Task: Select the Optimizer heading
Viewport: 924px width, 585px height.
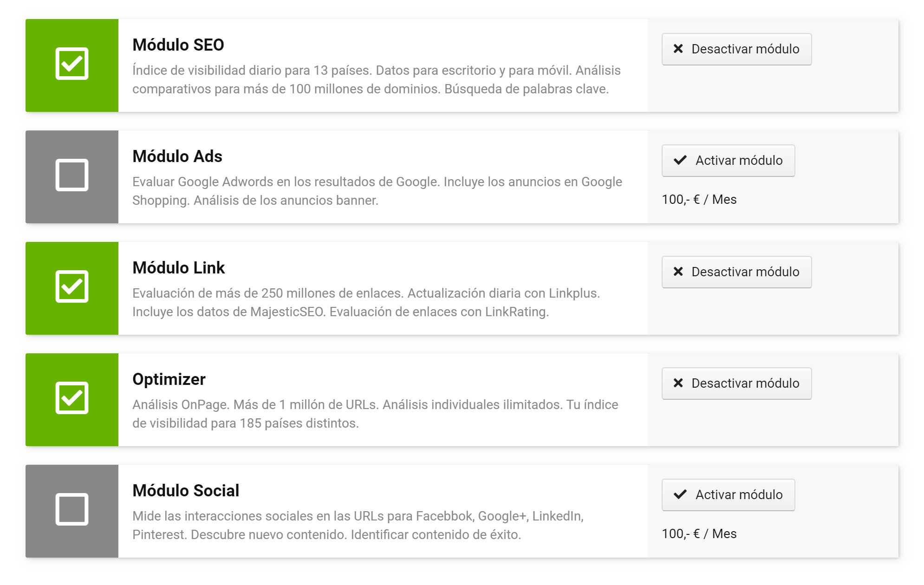Action: pyautogui.click(x=169, y=379)
